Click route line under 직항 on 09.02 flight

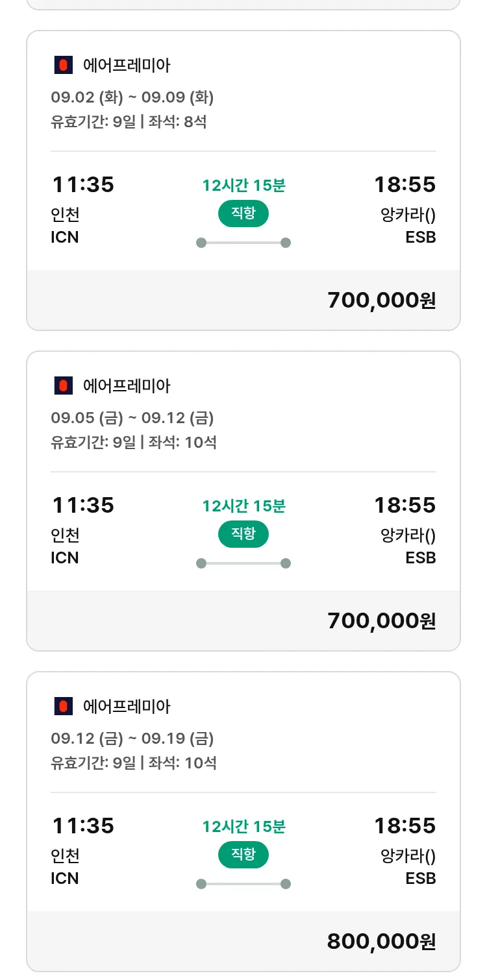(x=243, y=243)
